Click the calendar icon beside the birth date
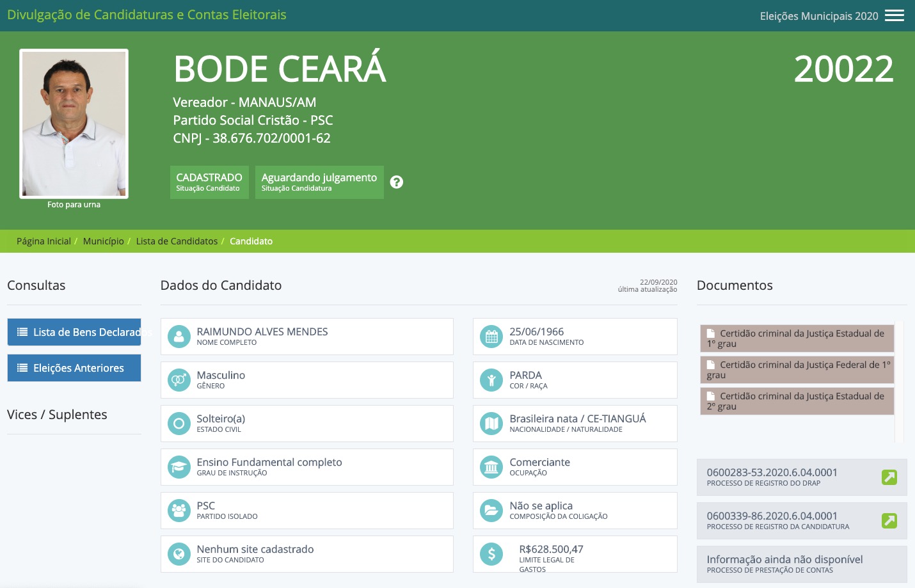The image size is (915, 588). [491, 336]
